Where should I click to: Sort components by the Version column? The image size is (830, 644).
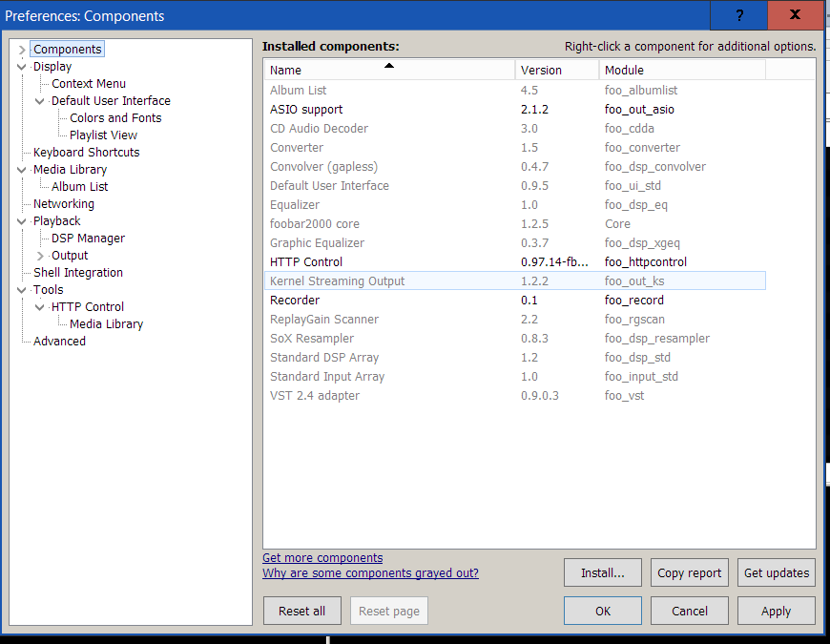[x=557, y=70]
